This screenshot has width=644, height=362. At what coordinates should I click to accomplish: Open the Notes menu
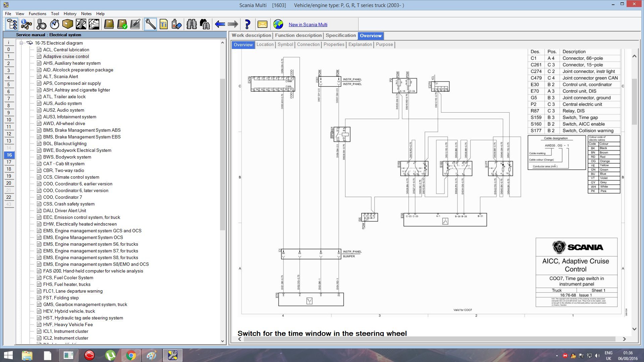tap(86, 14)
